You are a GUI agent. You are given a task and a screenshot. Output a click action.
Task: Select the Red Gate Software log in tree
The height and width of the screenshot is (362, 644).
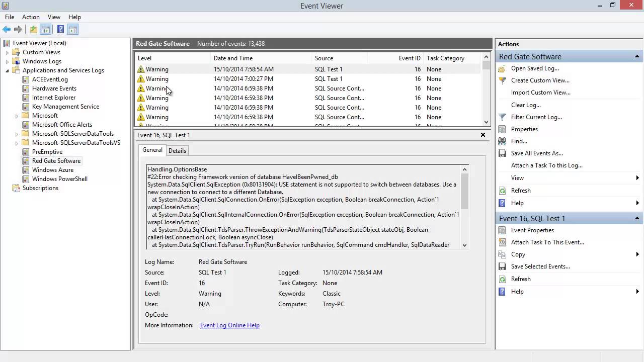(56, 161)
